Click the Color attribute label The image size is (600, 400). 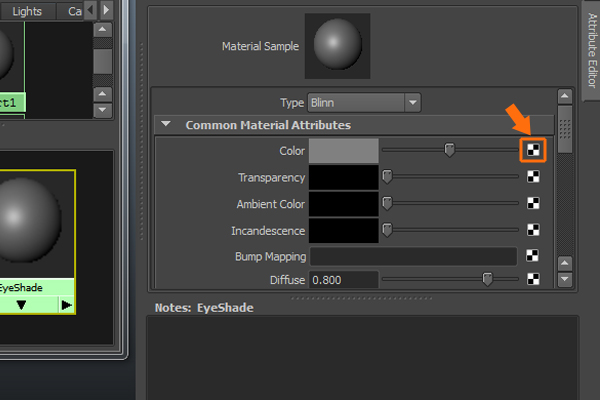pyautogui.click(x=292, y=151)
